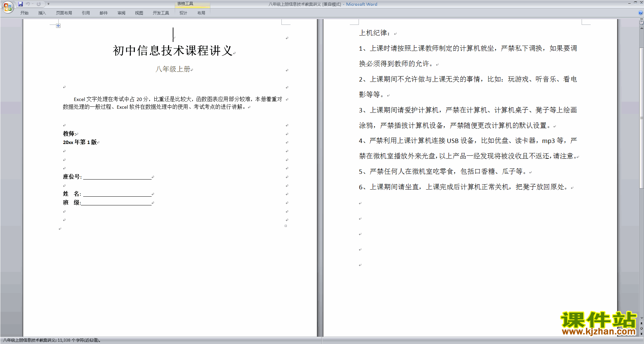Open the 插入 ribbon tab

point(42,13)
